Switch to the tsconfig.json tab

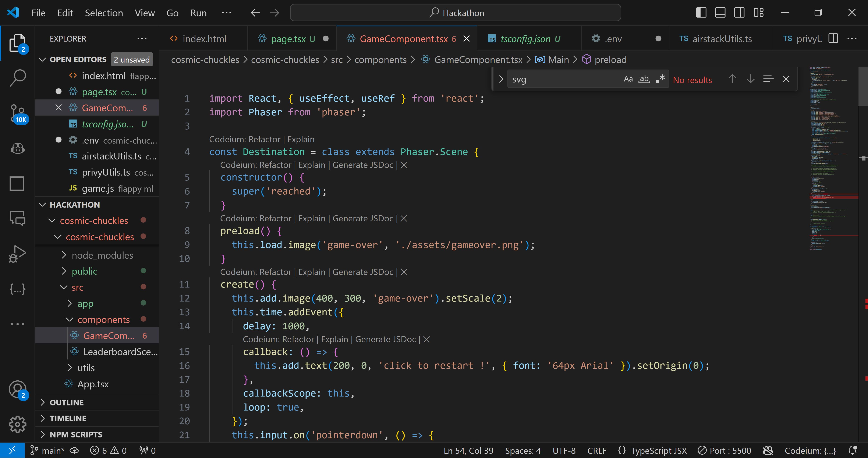pyautogui.click(x=529, y=38)
